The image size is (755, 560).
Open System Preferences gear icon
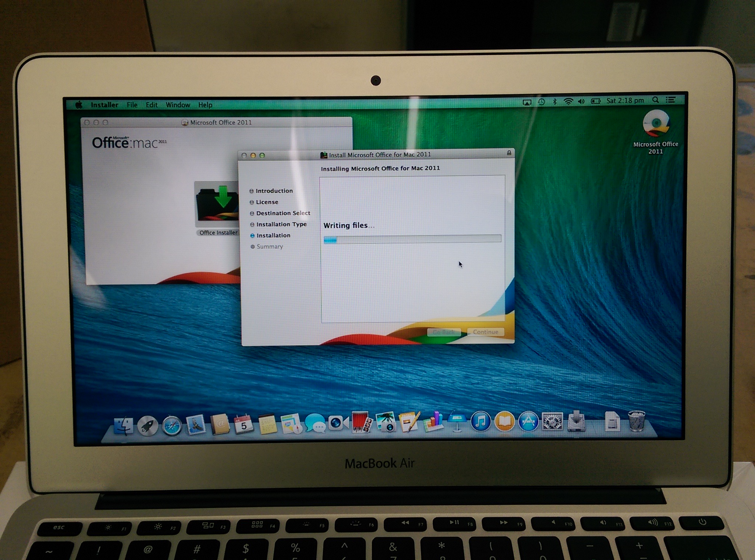tap(552, 421)
